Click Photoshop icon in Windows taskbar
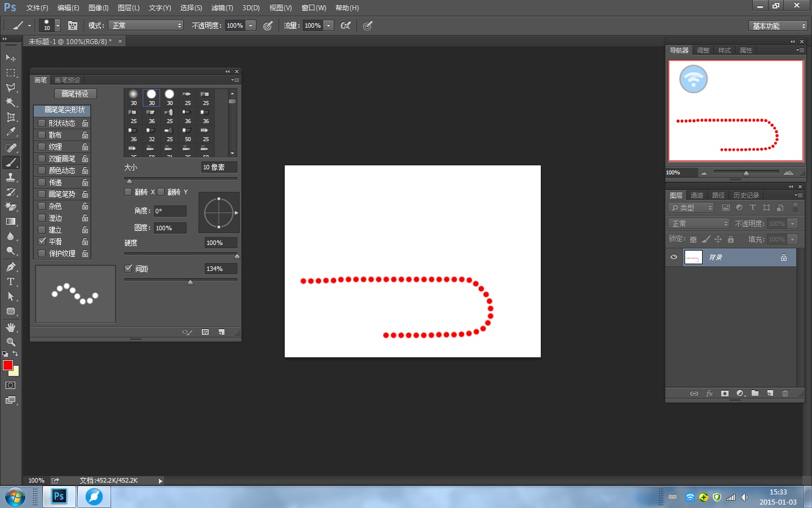This screenshot has width=812, height=508. tap(59, 497)
